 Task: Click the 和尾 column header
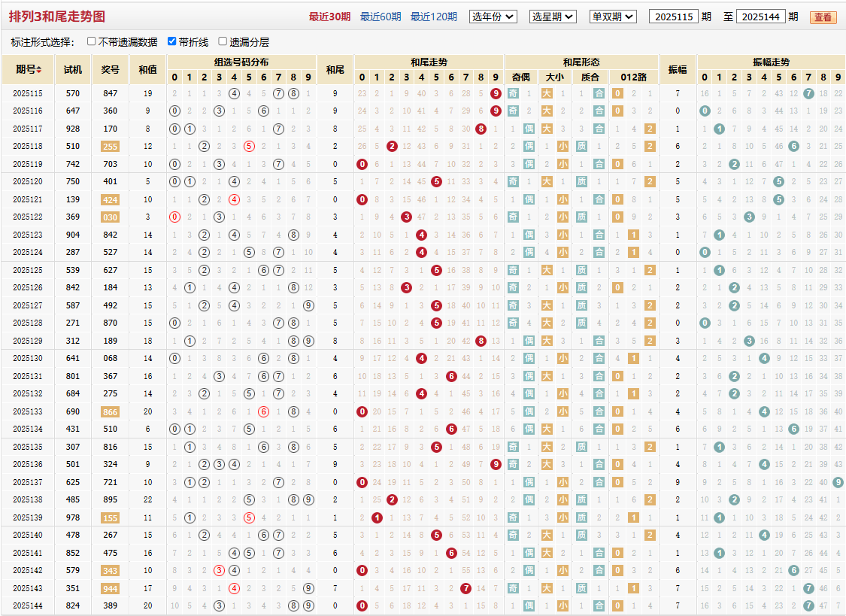click(x=335, y=70)
